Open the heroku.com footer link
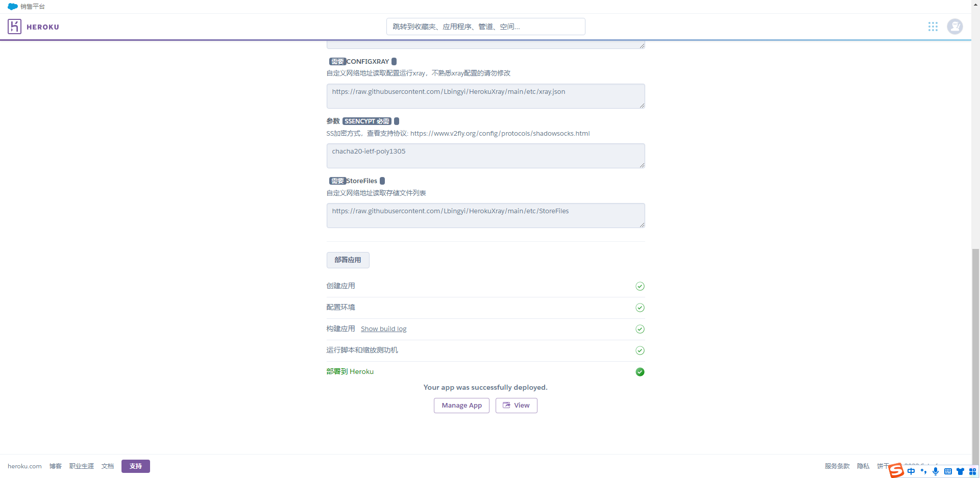980x478 pixels. point(24,466)
